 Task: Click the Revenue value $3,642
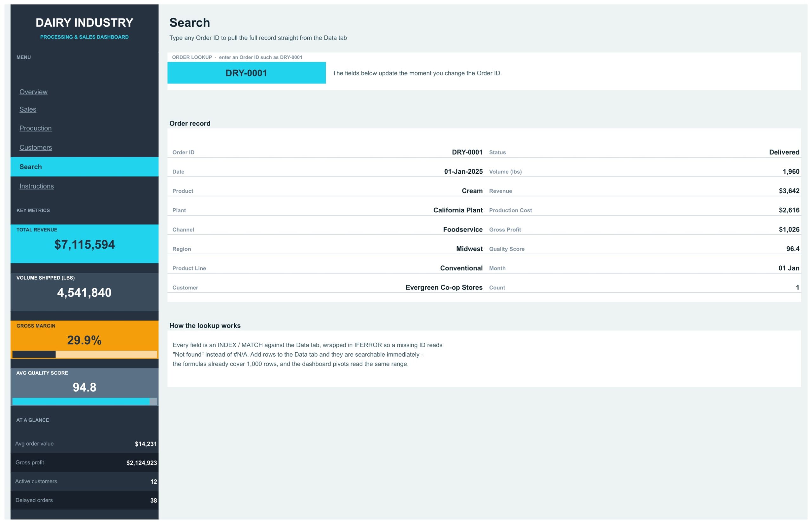coord(789,191)
